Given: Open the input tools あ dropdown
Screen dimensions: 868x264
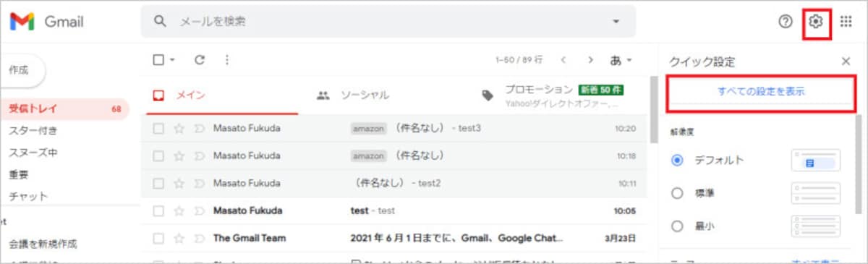Looking at the screenshot, I should [x=621, y=60].
